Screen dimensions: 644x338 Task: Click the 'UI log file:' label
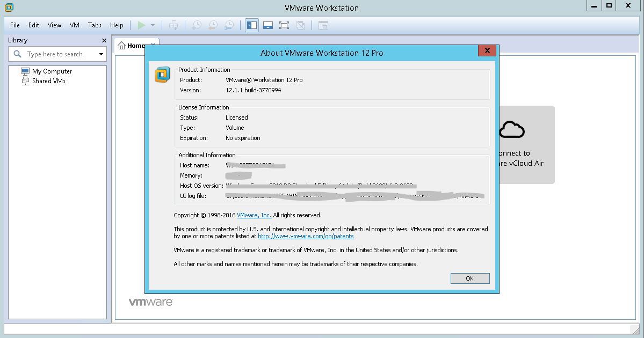(193, 196)
